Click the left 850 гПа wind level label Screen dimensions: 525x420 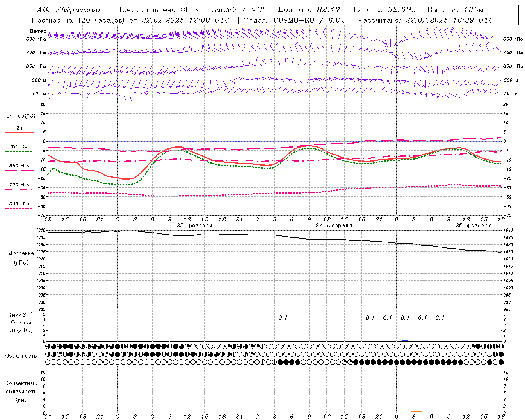pyautogui.click(x=36, y=66)
